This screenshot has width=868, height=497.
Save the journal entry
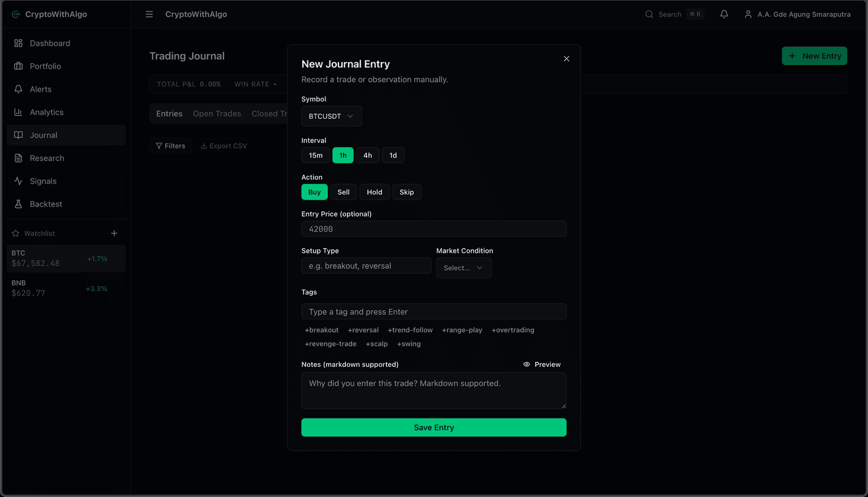pyautogui.click(x=433, y=427)
